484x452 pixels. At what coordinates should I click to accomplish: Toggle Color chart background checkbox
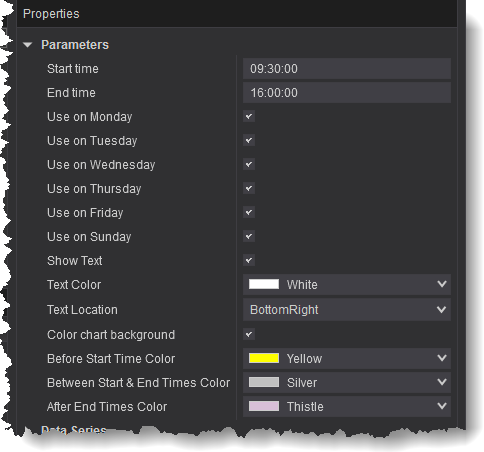tap(249, 335)
